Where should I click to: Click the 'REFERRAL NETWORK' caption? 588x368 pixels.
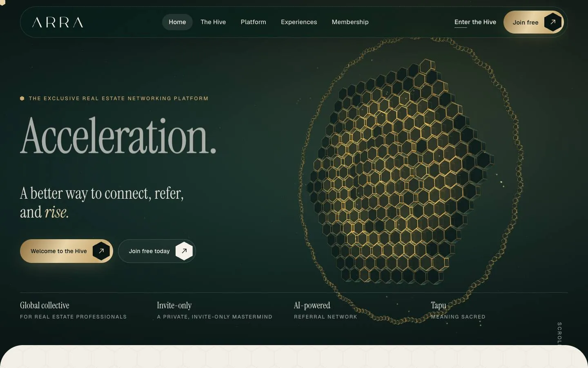tap(325, 317)
